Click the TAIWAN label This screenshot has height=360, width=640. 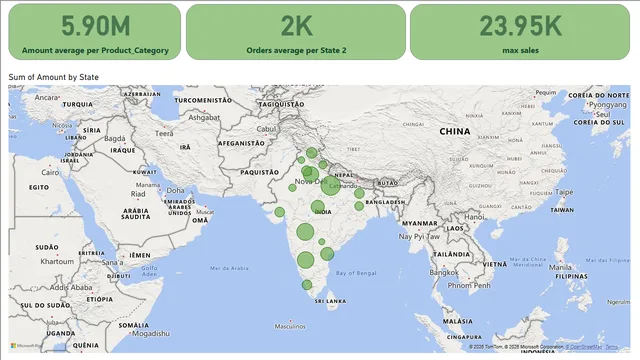(562, 210)
